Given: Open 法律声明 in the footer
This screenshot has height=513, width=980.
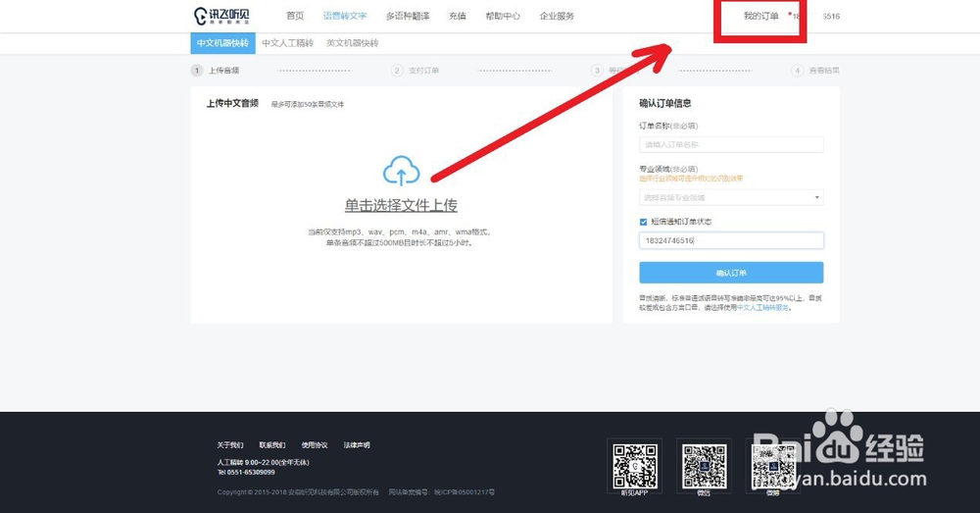Looking at the screenshot, I should click(357, 445).
